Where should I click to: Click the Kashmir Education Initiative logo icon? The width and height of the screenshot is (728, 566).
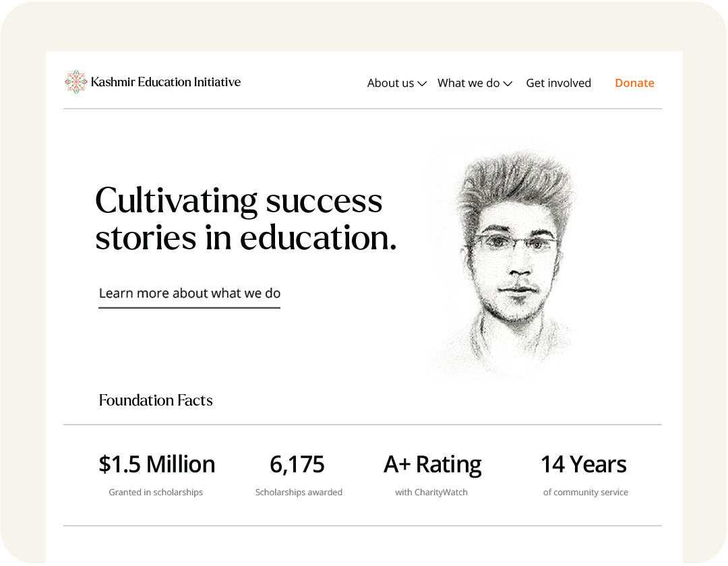pos(75,82)
